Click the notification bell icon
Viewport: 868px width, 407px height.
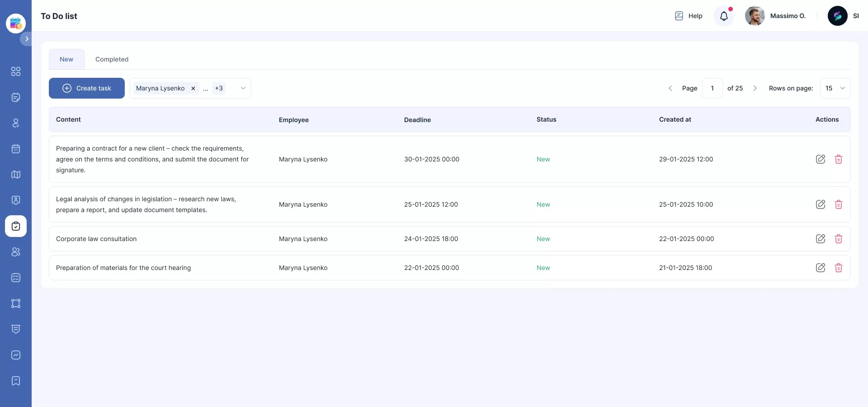coord(724,16)
